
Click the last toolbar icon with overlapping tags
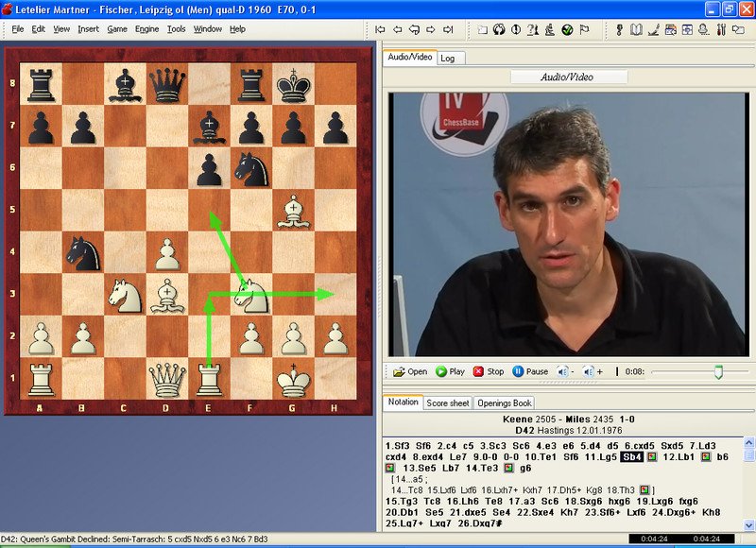pyautogui.click(x=738, y=30)
